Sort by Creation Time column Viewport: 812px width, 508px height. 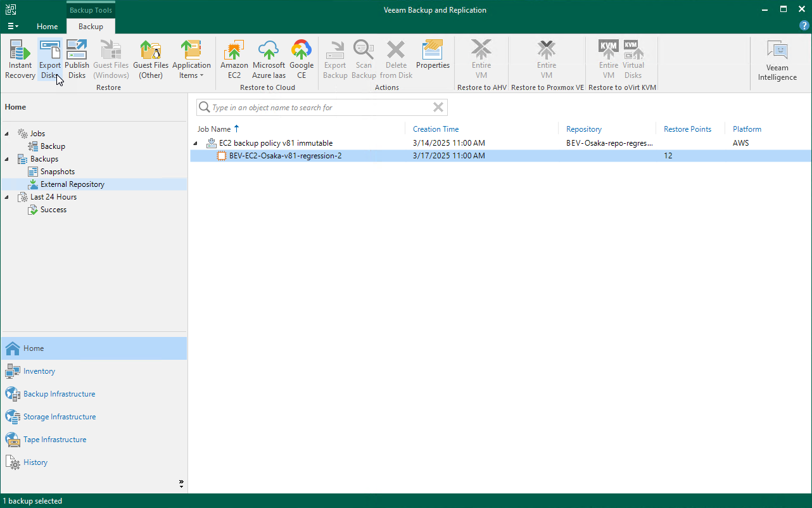tap(436, 129)
